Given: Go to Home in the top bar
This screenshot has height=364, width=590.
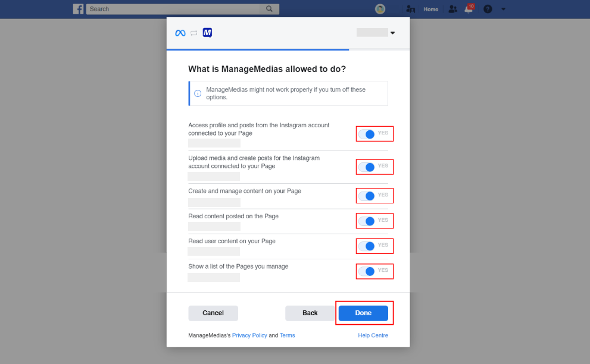Looking at the screenshot, I should pyautogui.click(x=431, y=9).
